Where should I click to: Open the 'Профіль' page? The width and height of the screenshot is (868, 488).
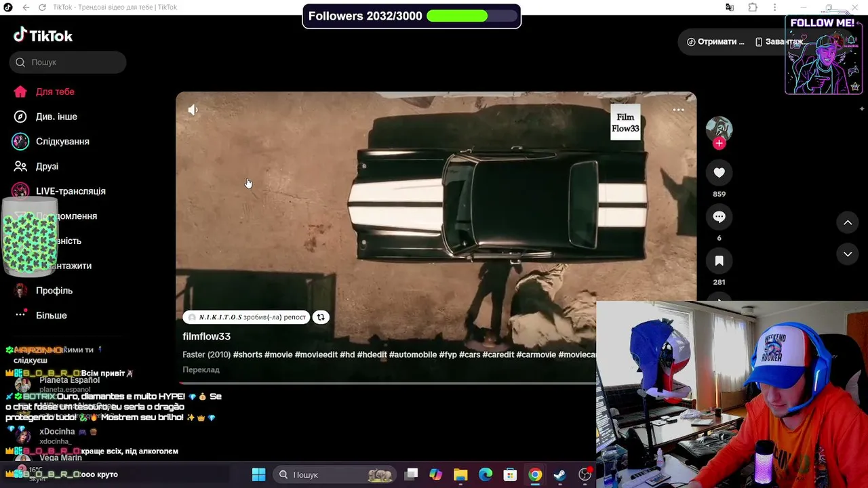tap(54, 291)
